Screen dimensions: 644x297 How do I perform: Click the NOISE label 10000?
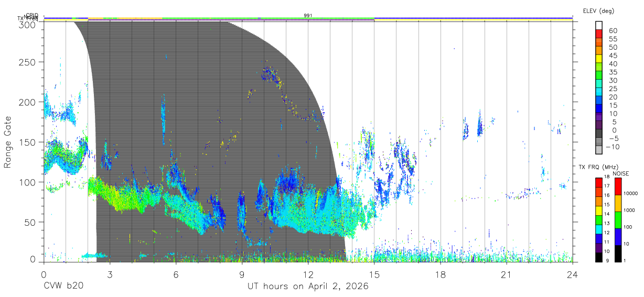pyautogui.click(x=630, y=193)
